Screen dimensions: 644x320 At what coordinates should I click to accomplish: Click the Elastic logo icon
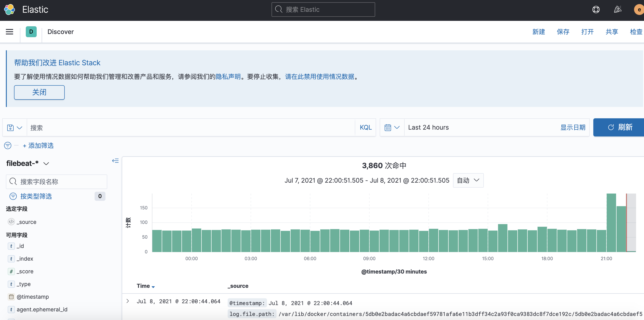(x=10, y=10)
